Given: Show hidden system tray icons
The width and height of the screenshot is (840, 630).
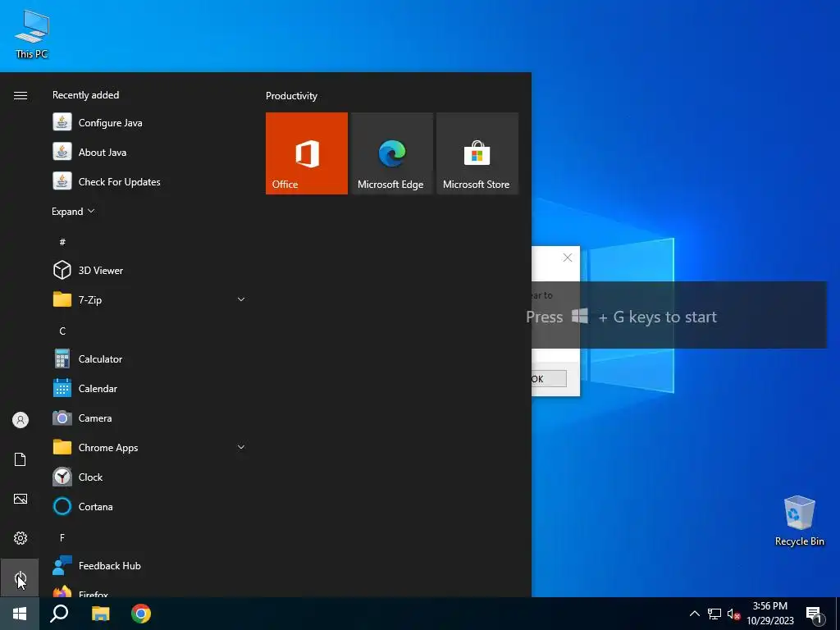Looking at the screenshot, I should [694, 614].
